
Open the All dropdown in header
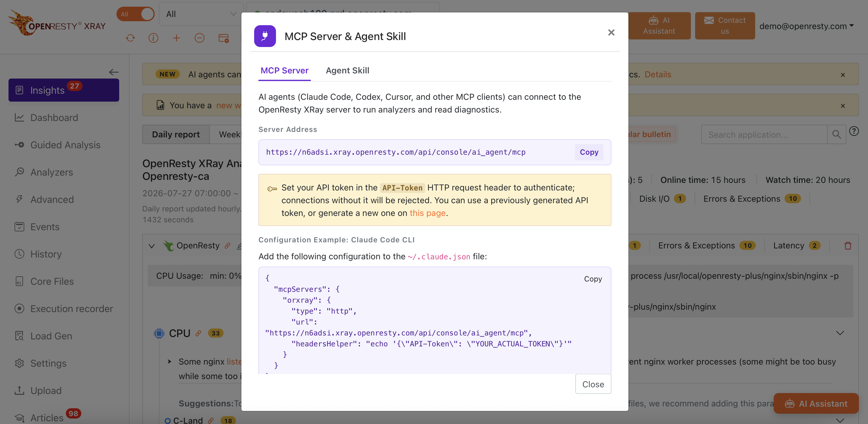pos(201,14)
